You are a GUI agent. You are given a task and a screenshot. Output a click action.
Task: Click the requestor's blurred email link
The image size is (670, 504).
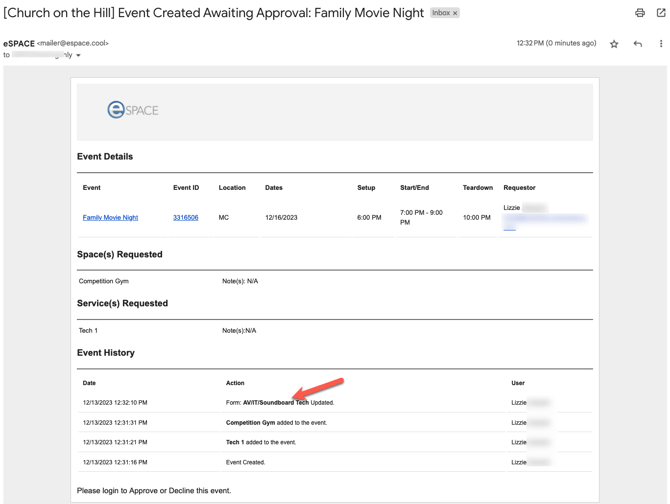pos(545,219)
